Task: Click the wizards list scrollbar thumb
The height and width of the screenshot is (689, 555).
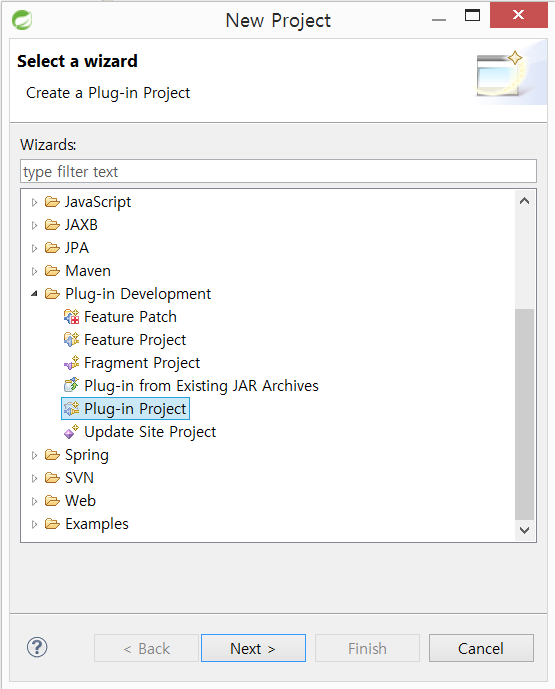Action: (524, 414)
